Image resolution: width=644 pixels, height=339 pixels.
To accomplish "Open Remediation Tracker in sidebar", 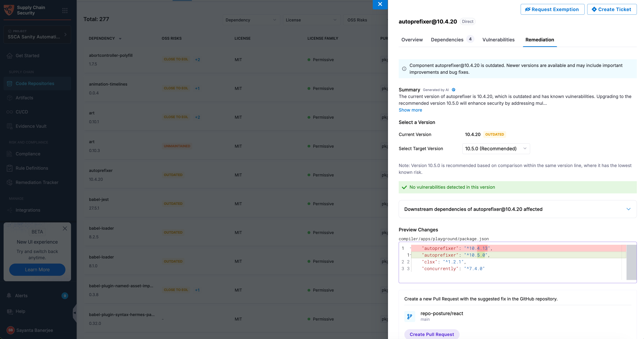I will tap(37, 183).
